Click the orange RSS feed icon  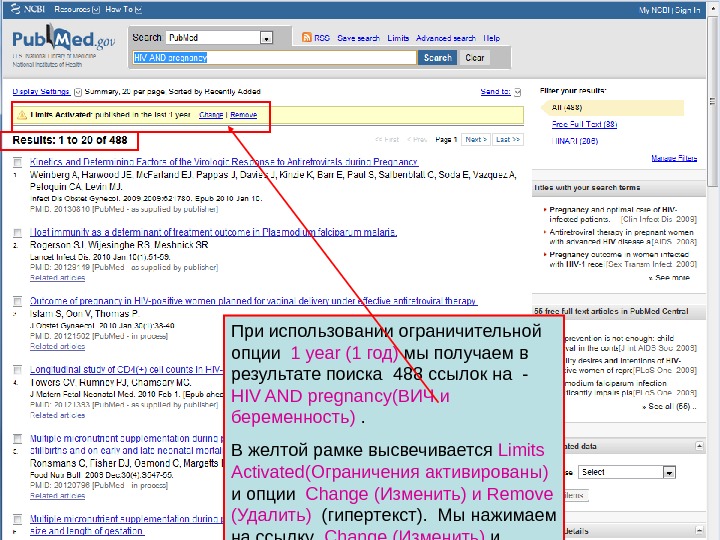[307, 38]
